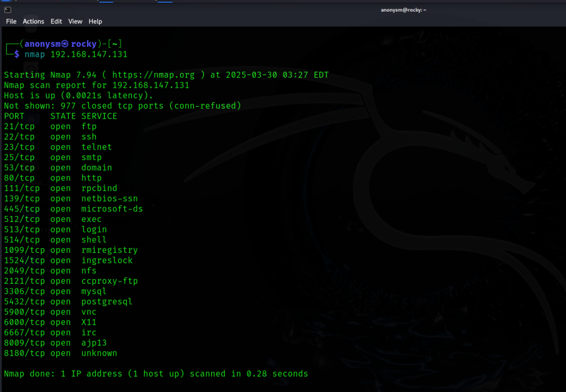Click the 5900/tcp port entry
This screenshot has width=566, height=392.
24,312
